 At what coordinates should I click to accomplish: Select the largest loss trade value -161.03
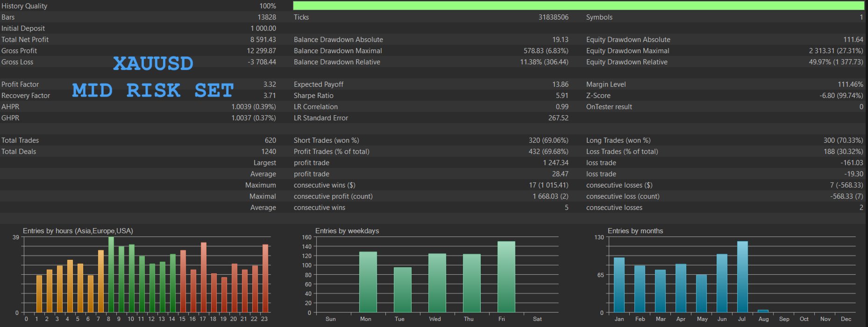point(852,163)
